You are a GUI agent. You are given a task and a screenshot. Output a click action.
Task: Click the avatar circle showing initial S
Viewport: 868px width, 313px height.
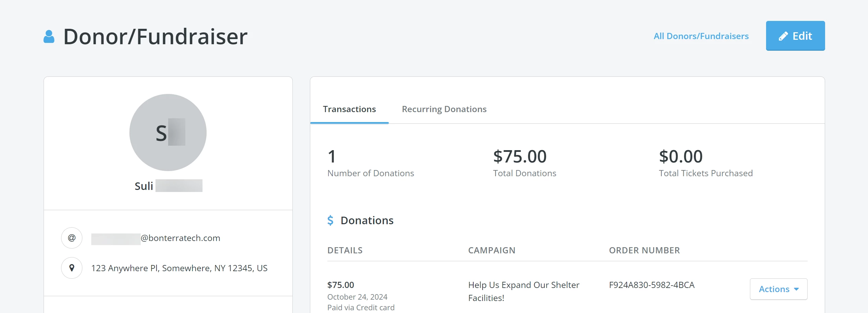point(168,133)
